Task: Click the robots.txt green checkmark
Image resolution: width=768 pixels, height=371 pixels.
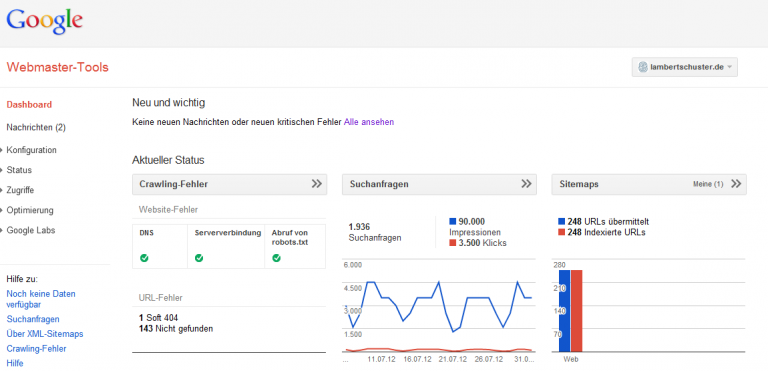Action: click(276, 258)
